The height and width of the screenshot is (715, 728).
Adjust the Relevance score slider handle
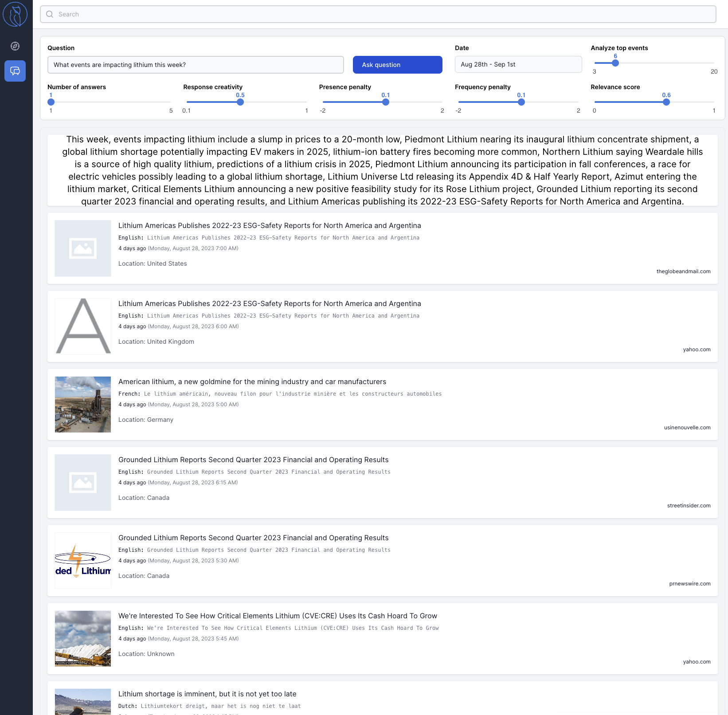(666, 102)
